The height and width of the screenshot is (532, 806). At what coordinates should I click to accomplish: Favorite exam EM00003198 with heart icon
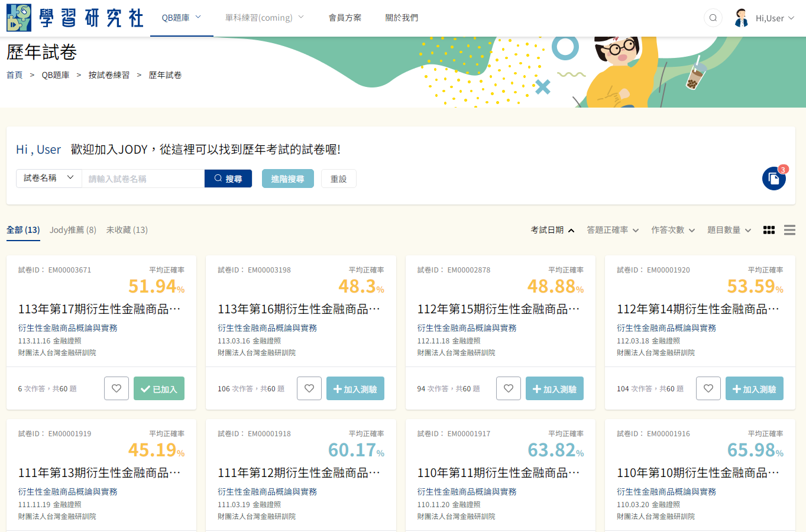pos(309,388)
